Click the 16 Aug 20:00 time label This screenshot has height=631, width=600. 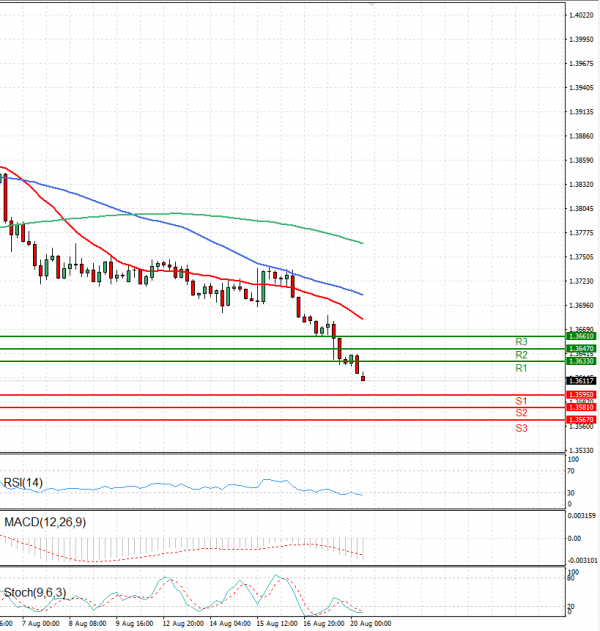[x=324, y=623]
